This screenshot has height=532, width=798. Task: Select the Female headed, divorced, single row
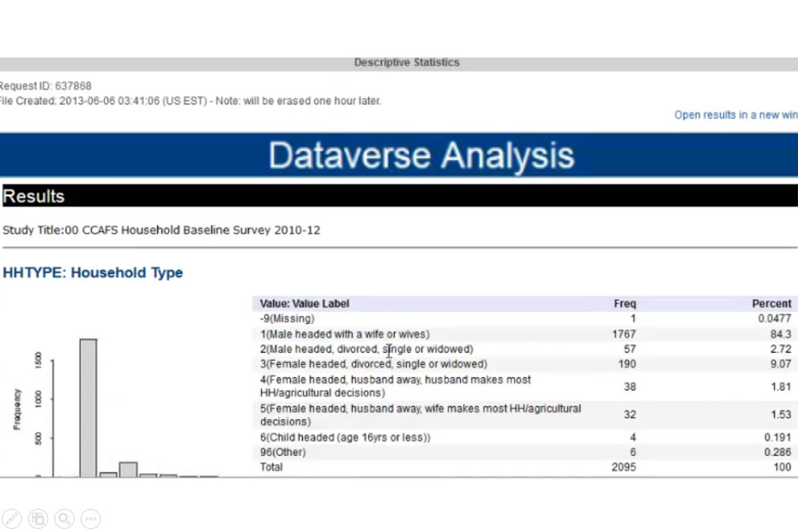coord(373,364)
